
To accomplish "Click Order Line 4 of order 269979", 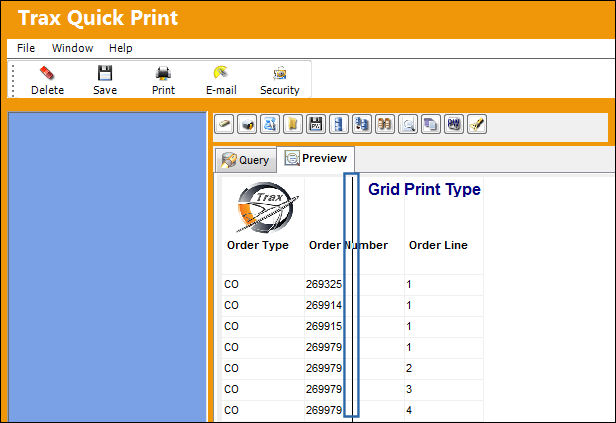I will tap(409, 410).
